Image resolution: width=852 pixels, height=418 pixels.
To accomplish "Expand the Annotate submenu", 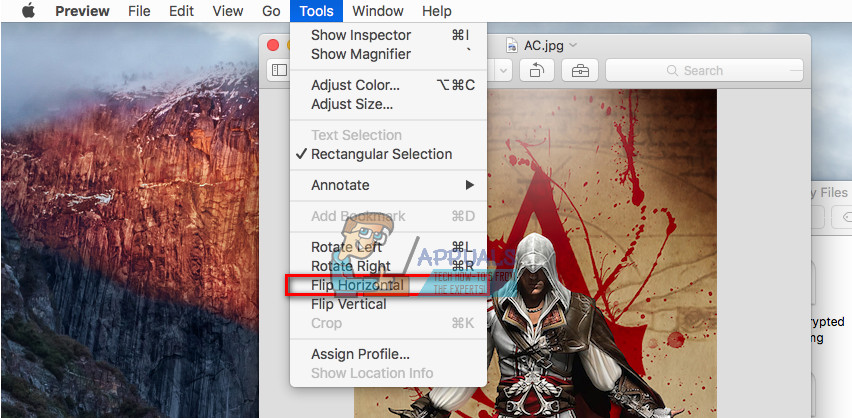I will pos(388,185).
